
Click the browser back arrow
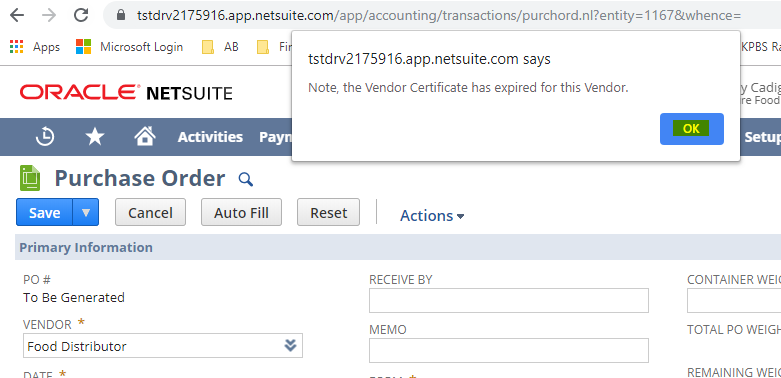point(17,15)
